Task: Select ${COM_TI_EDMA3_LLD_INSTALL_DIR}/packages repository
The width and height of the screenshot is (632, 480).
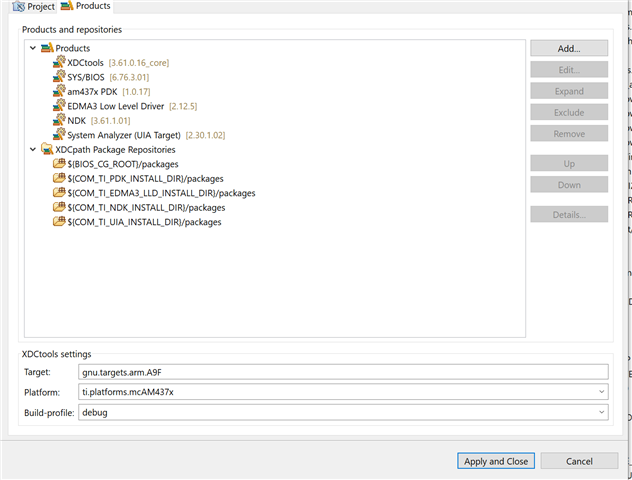Action: click(x=154, y=193)
